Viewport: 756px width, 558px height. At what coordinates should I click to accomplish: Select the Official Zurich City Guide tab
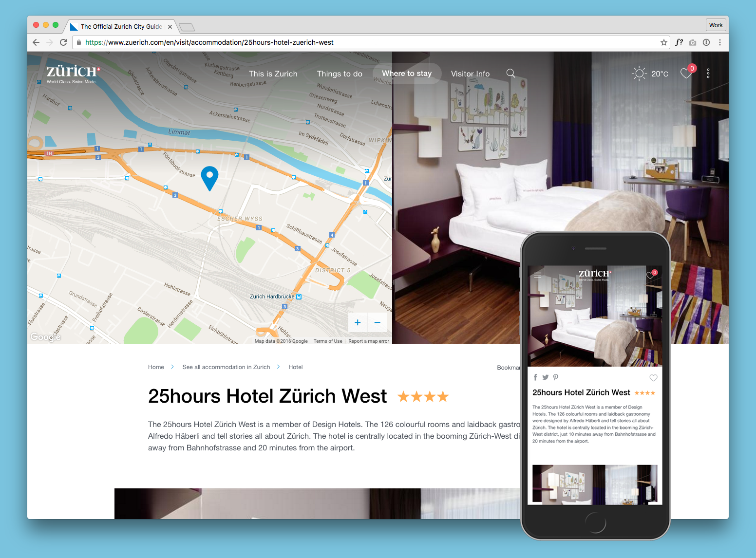tap(121, 27)
